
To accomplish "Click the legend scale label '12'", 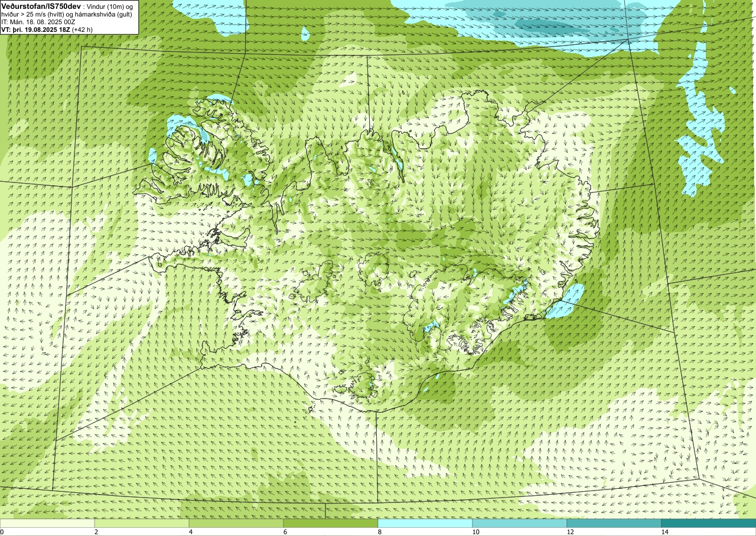I will pyautogui.click(x=570, y=532).
